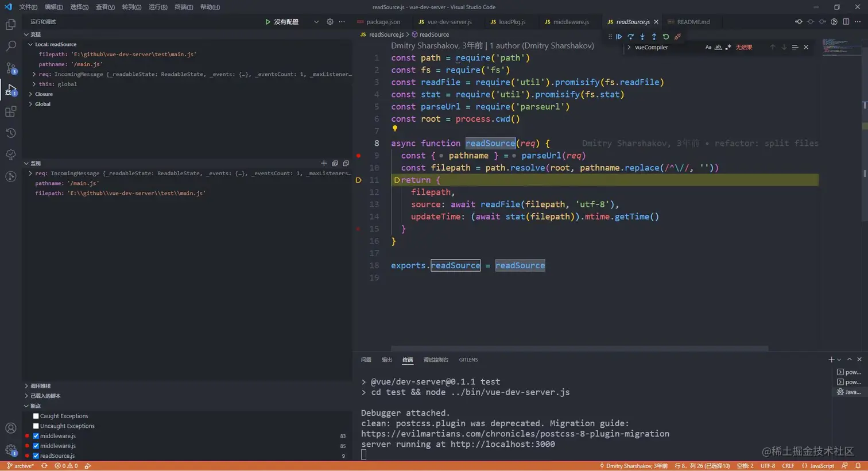Maximize the terminal panel with the up chevron

click(850, 360)
